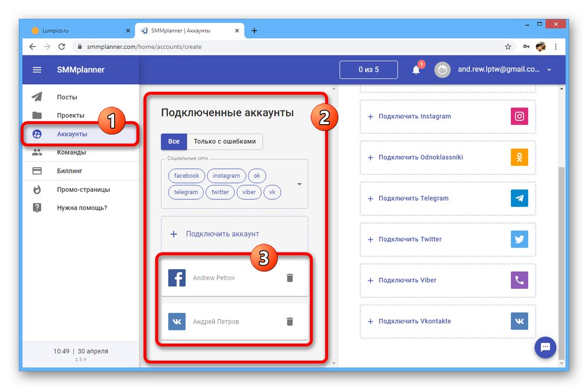Click the address bar URL

point(144,46)
